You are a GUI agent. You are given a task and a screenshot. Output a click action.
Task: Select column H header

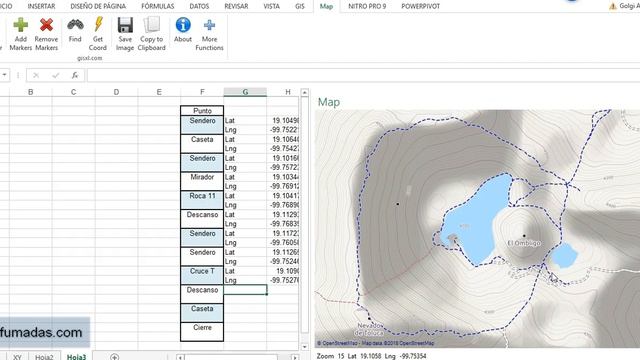(x=288, y=92)
